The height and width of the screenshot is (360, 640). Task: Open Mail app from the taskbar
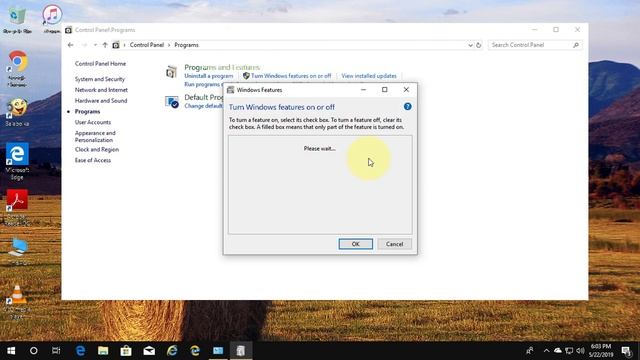pyautogui.click(x=149, y=351)
